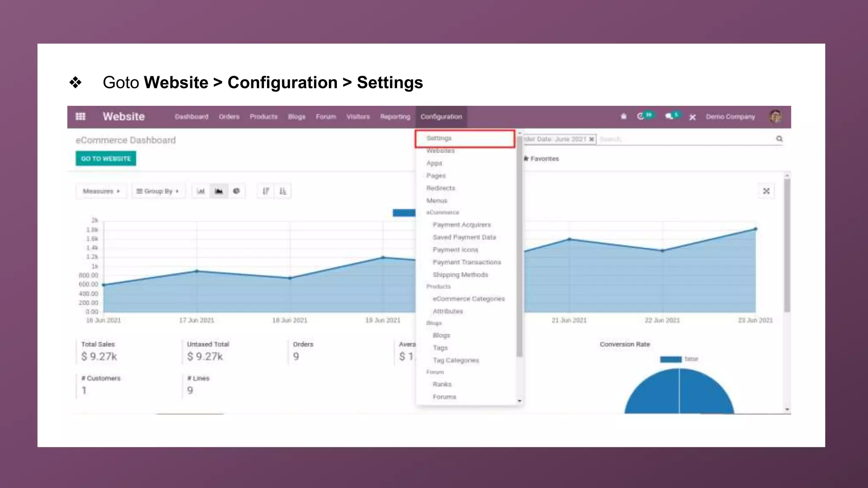Click the Total Sales $ 9.27k value
This screenshot has width=868, height=488.
[x=99, y=356]
